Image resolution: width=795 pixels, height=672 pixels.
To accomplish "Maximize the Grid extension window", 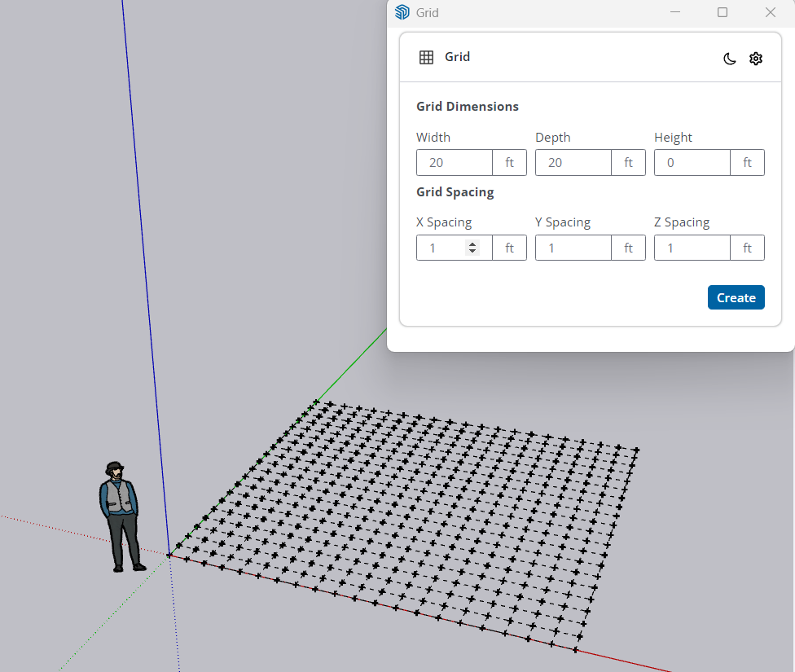I will tap(722, 11).
